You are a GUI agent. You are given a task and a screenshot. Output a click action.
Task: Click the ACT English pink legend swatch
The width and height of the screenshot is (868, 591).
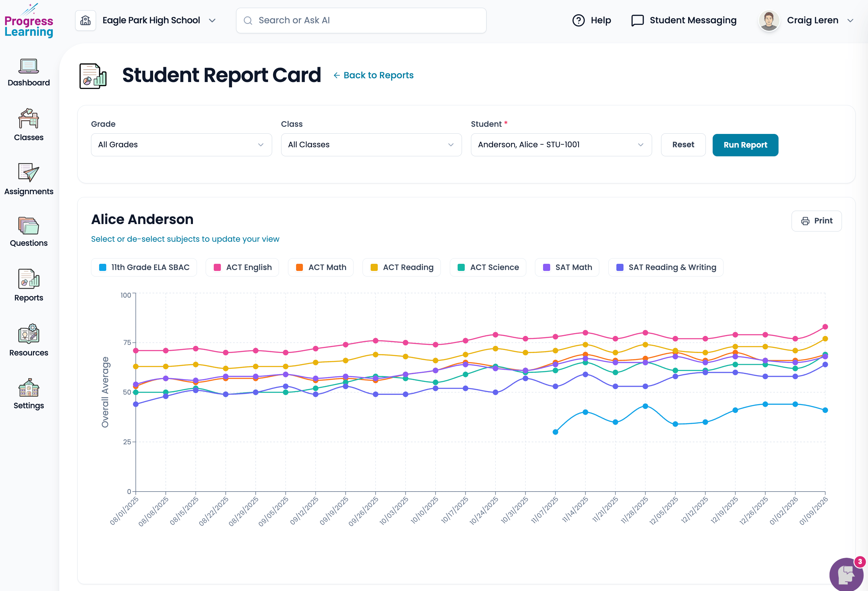pos(217,267)
